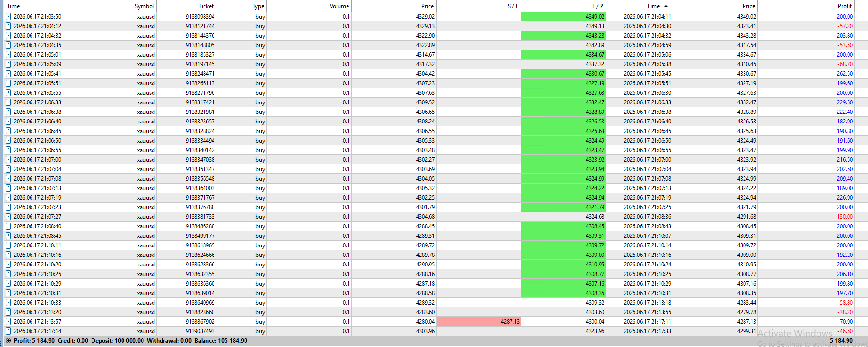The width and height of the screenshot is (868, 347).
Task: Select the icon next to 21:07:27 open time
Action: (x=8, y=217)
